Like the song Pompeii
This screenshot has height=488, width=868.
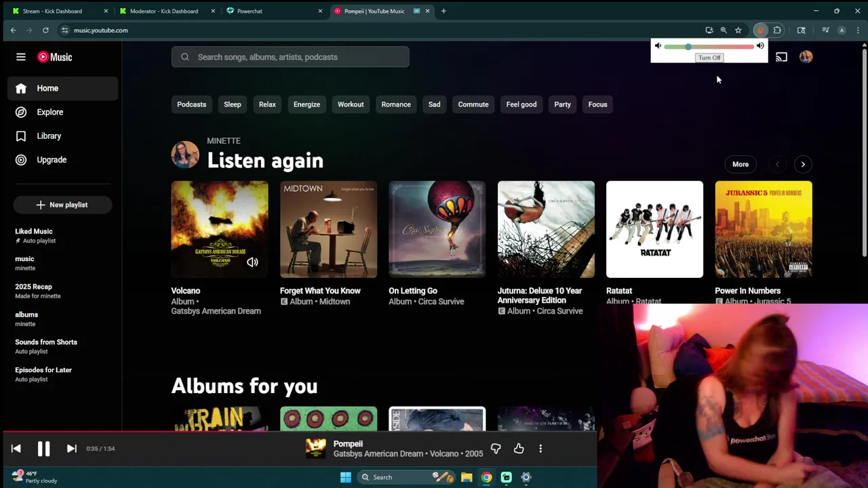coord(519,449)
